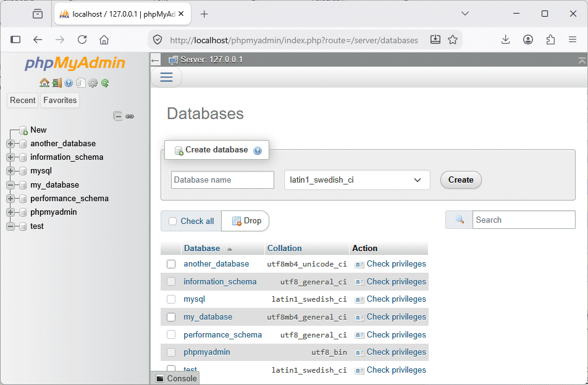This screenshot has height=385, width=588.
Task: Click Server: 127.0.0.1 breadcrumb link
Action: [x=211, y=60]
